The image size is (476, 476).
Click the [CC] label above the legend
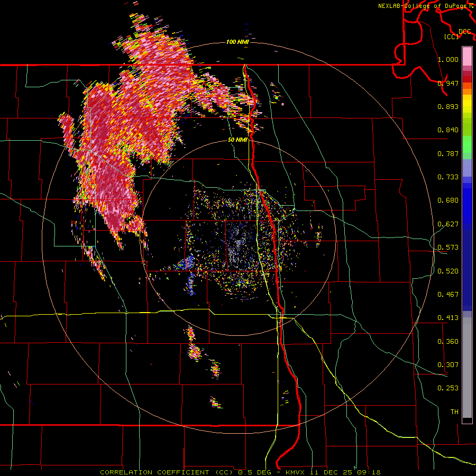(452, 36)
